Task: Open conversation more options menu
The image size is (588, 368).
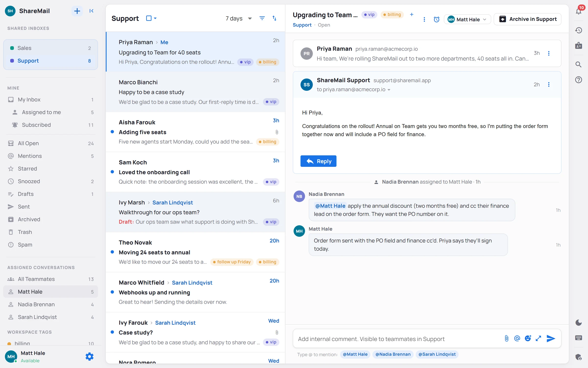Action: (x=424, y=19)
